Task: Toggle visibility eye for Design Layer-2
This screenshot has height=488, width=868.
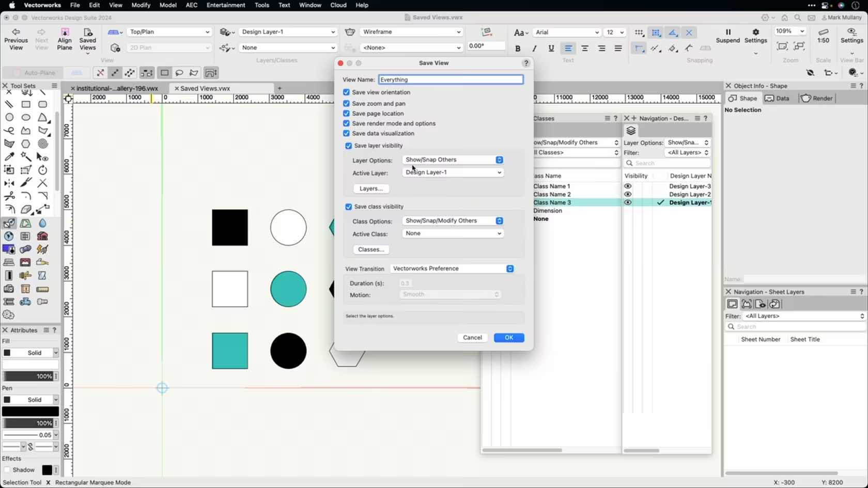Action: click(628, 194)
